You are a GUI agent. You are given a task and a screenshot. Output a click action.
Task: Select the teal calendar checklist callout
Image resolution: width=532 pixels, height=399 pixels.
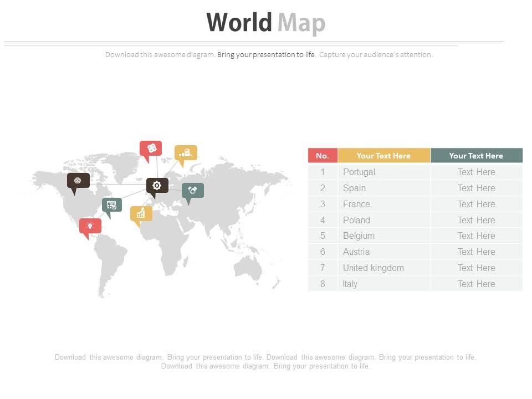(x=111, y=205)
